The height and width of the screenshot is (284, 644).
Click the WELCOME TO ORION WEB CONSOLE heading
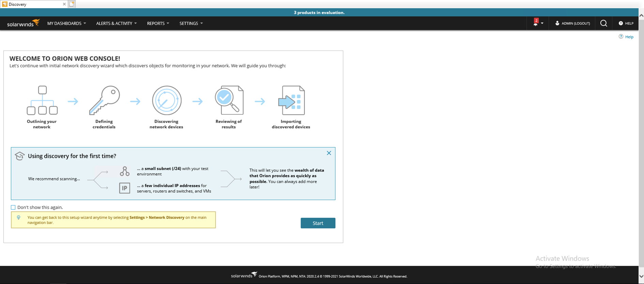tap(65, 58)
